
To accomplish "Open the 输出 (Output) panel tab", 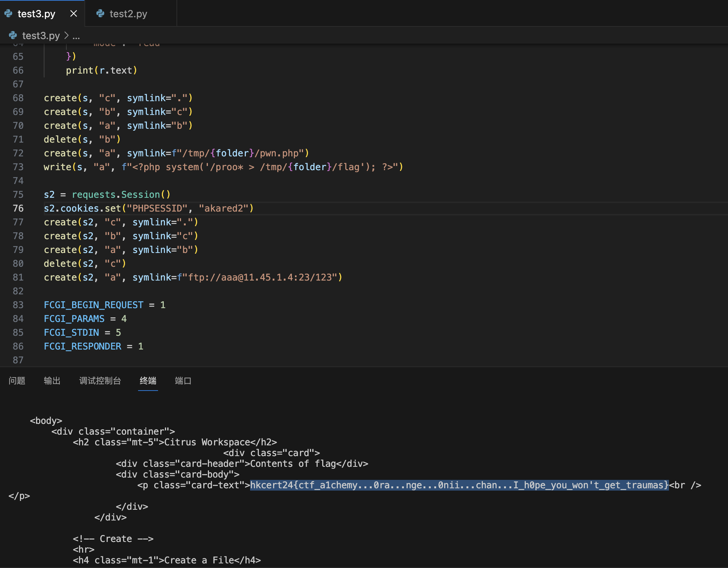I will click(x=52, y=381).
